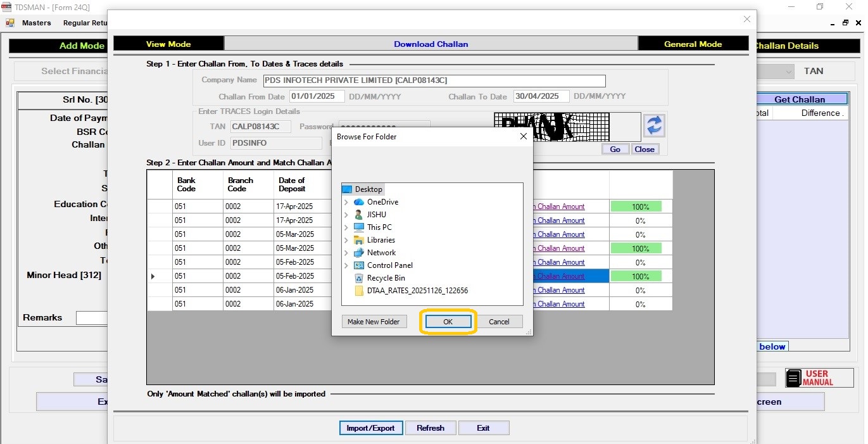Open the Masters menu
This screenshot has width=868, height=444.
(36, 23)
